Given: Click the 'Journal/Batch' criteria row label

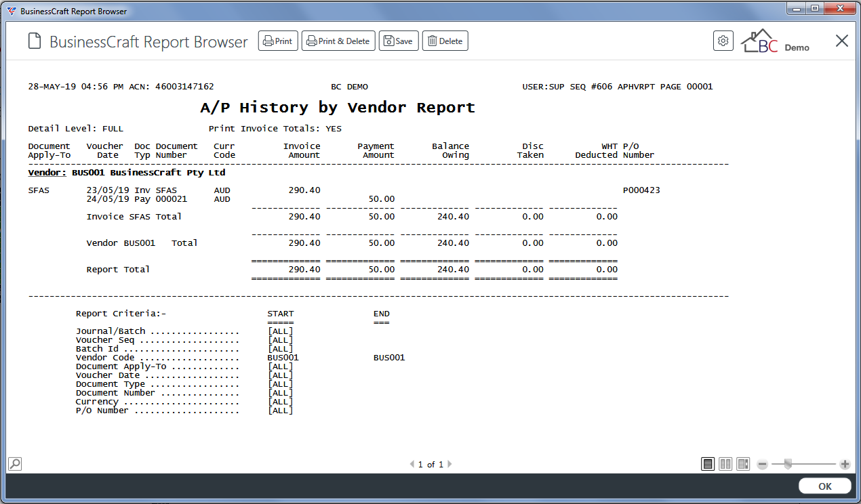Looking at the screenshot, I should point(111,331).
